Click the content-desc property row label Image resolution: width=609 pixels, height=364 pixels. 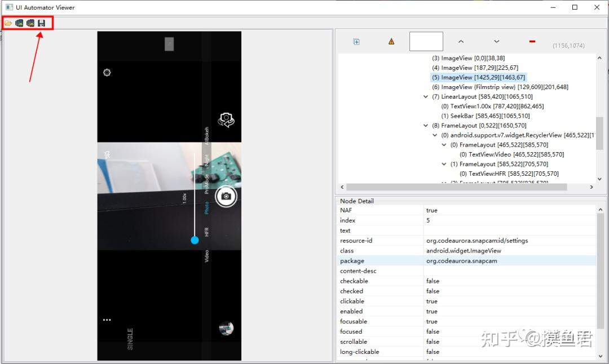tap(358, 271)
